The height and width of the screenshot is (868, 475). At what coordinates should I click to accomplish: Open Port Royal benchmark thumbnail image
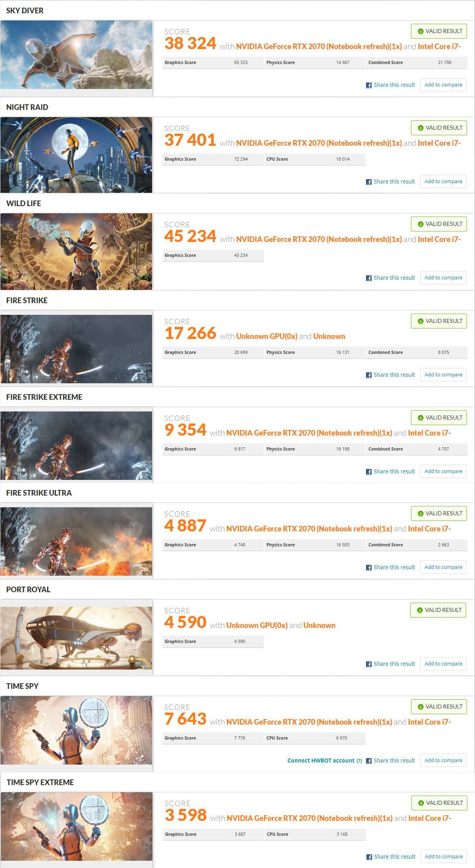76,638
